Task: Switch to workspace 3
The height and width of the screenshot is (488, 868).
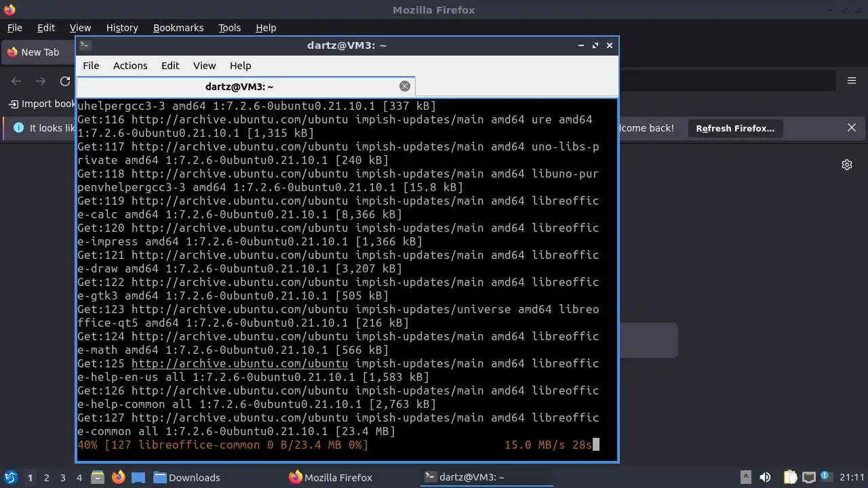Action: coord(63,478)
